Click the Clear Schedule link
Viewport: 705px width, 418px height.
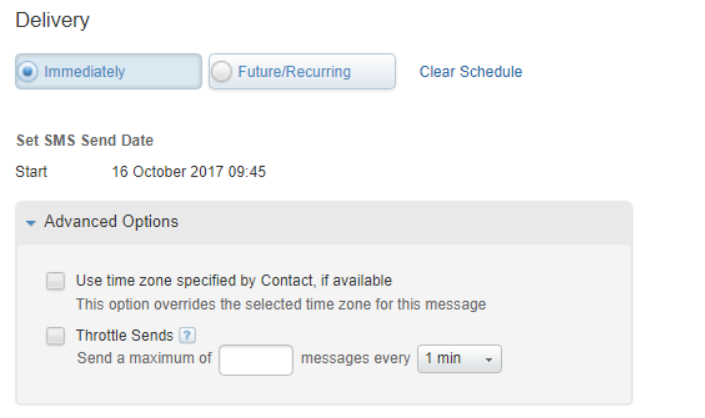(x=471, y=72)
